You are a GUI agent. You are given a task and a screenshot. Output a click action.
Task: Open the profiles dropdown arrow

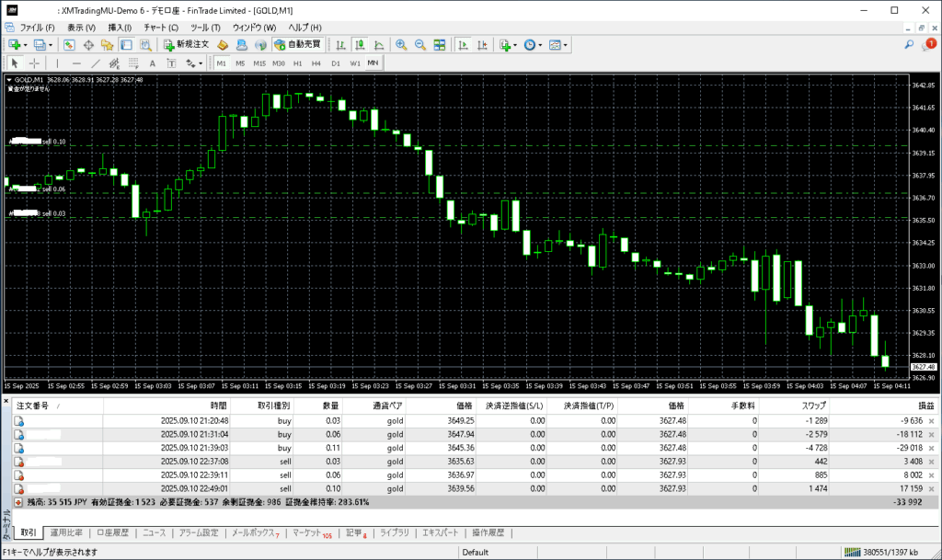tap(52, 44)
